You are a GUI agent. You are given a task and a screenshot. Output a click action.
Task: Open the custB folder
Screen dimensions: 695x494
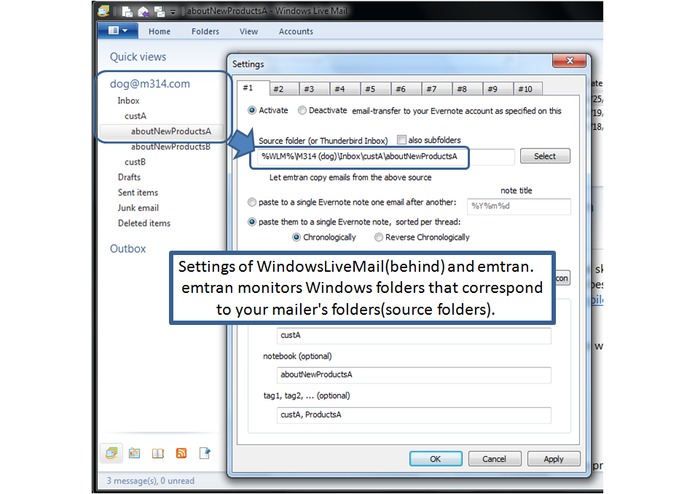[x=135, y=162]
